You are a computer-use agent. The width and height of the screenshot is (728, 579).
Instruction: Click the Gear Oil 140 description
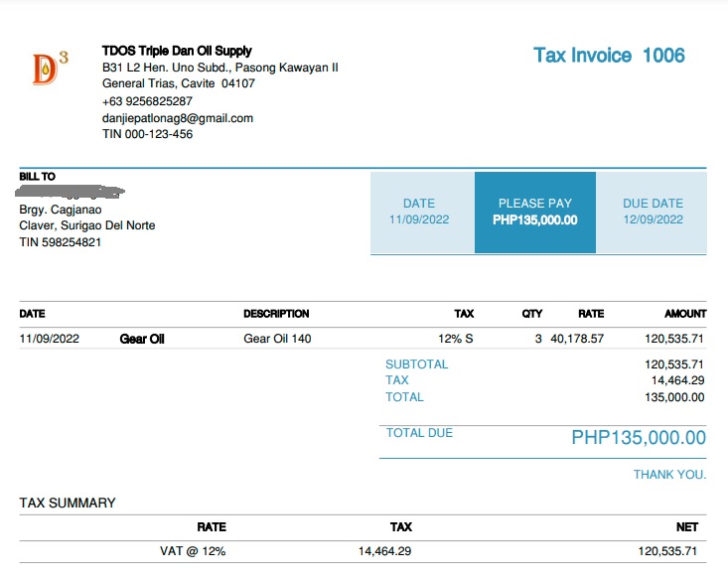(277, 340)
